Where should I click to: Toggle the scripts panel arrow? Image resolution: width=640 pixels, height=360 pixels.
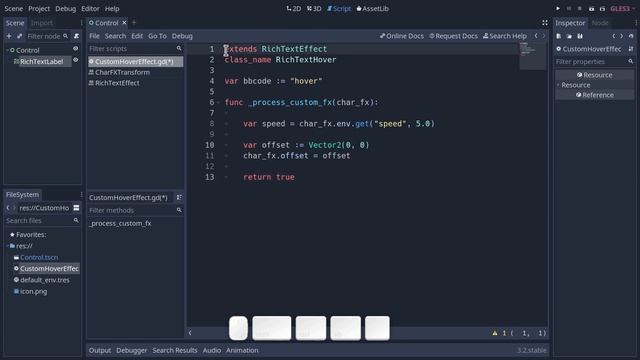tap(190, 333)
